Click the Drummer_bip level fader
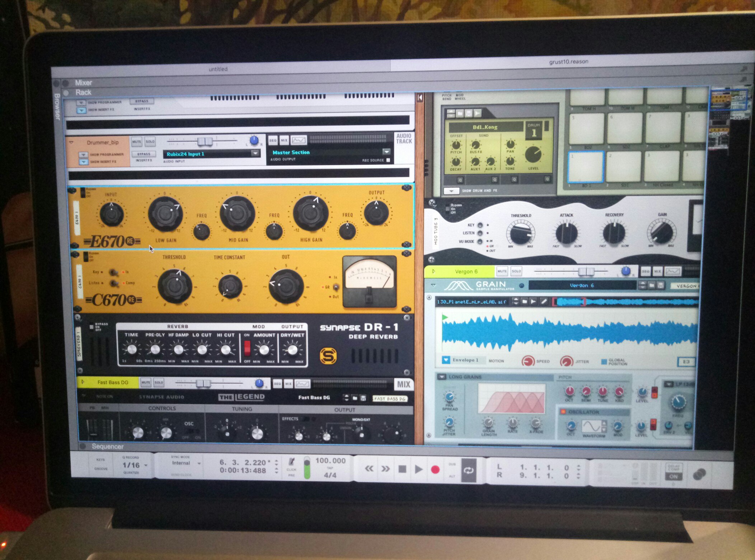755x560 pixels. 205,141
